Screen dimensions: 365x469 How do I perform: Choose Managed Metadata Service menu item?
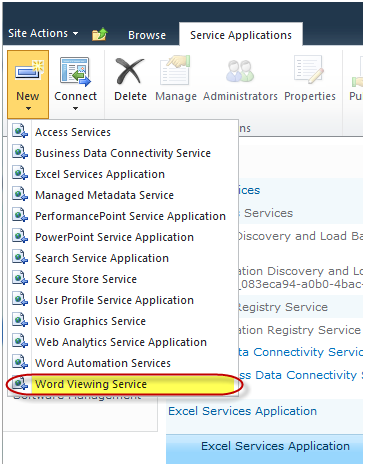123,195
